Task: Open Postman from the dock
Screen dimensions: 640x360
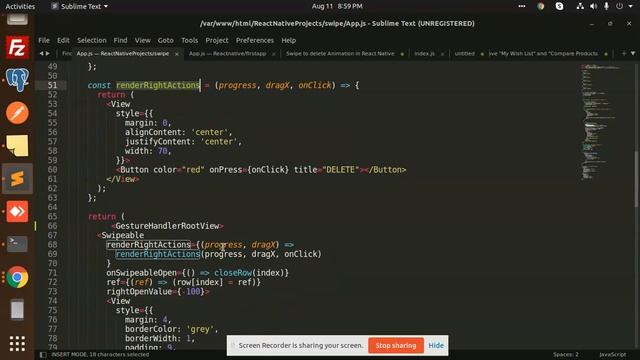Action: 17,113
